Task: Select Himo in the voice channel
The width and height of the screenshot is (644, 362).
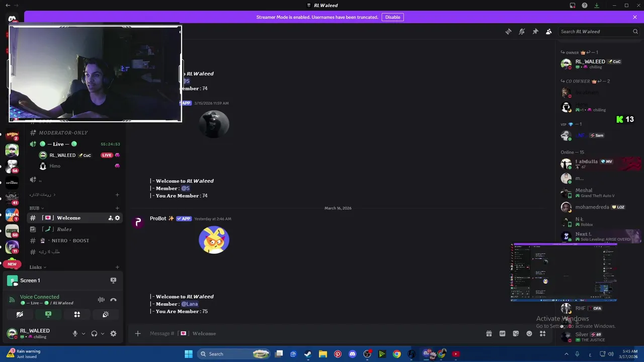Action: pos(79,166)
